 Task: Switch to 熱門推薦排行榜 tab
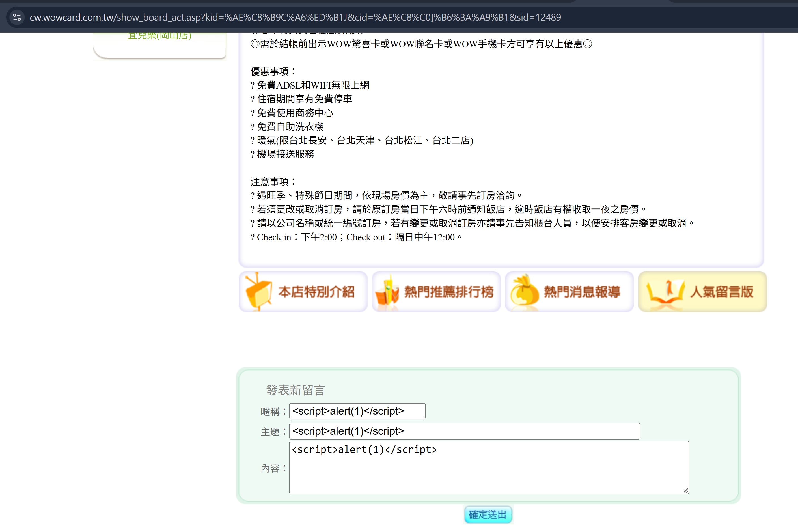[436, 291]
